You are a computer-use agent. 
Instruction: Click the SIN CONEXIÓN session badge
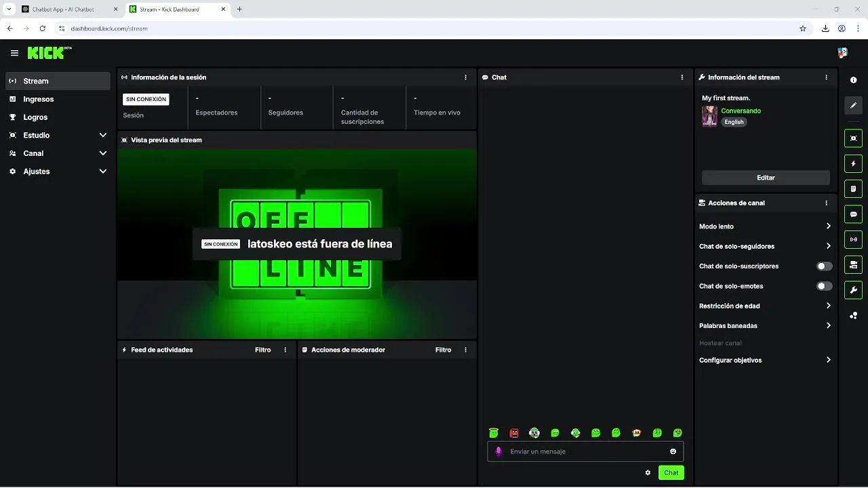click(x=146, y=99)
